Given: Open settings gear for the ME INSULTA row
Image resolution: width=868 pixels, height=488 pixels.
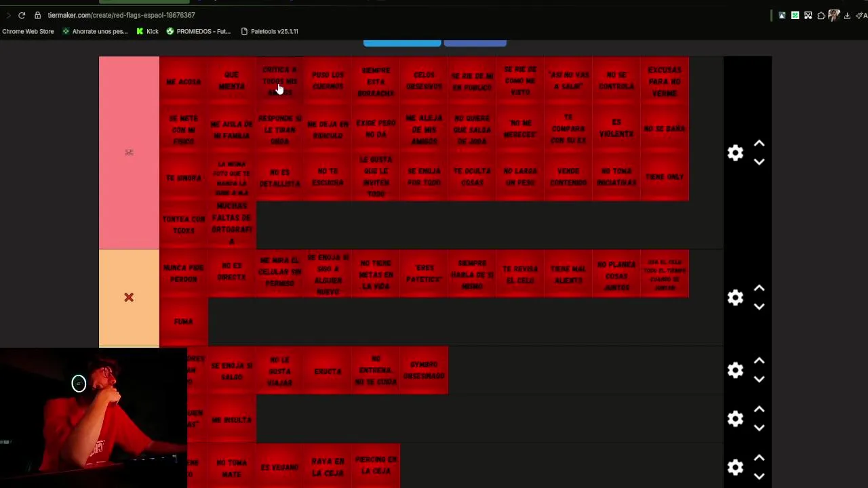Looking at the screenshot, I should coord(735,419).
